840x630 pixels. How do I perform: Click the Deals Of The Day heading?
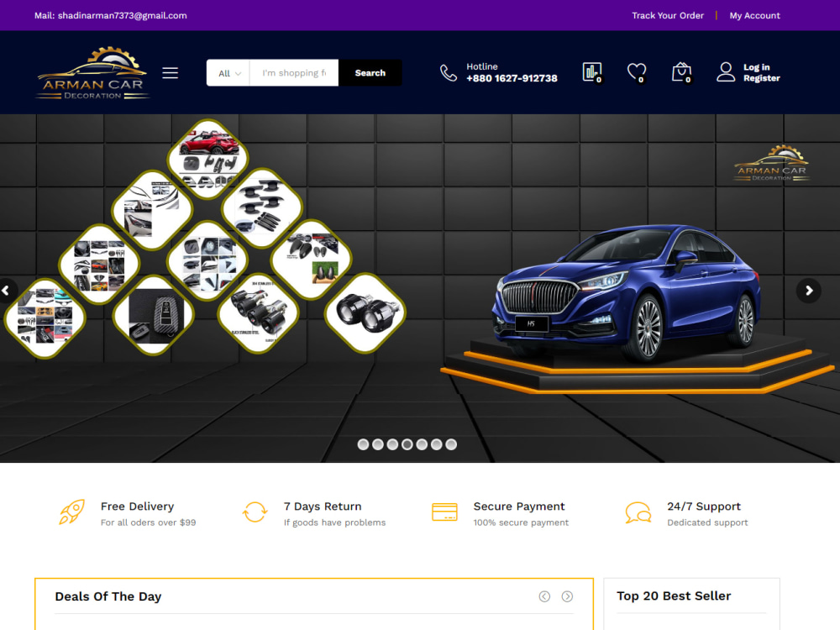point(108,596)
